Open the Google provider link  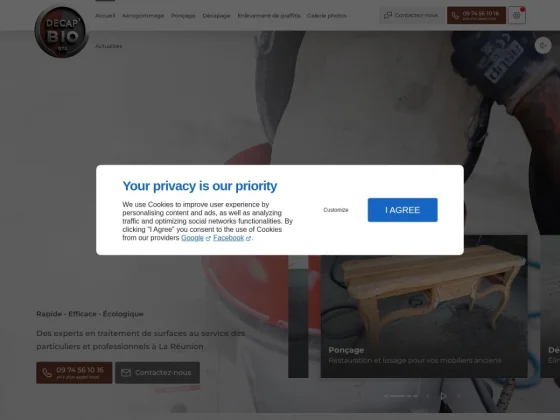pos(192,238)
